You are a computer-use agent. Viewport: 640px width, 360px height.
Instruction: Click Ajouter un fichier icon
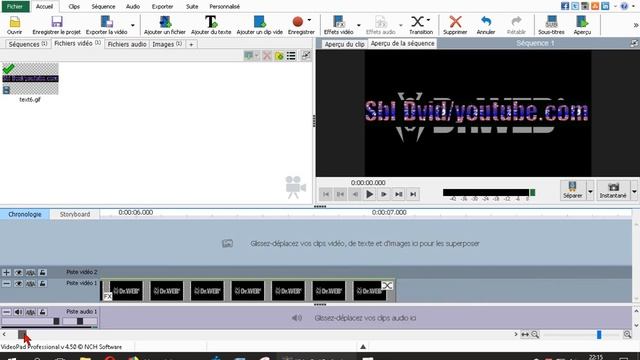165,22
